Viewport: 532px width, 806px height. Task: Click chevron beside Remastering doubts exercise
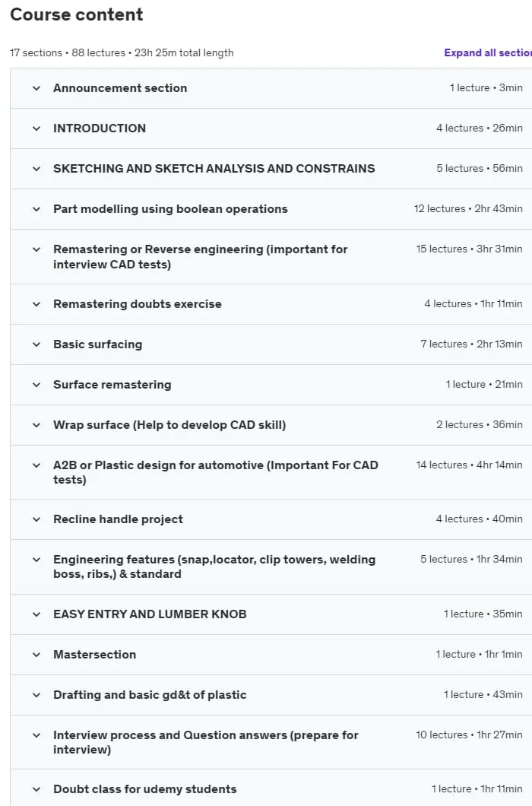tap(36, 304)
